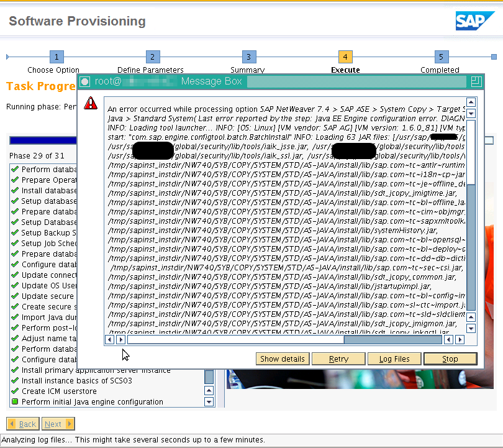Click the top scroll-up arrow in error text
Screen dimensions: 503x448
point(471,103)
